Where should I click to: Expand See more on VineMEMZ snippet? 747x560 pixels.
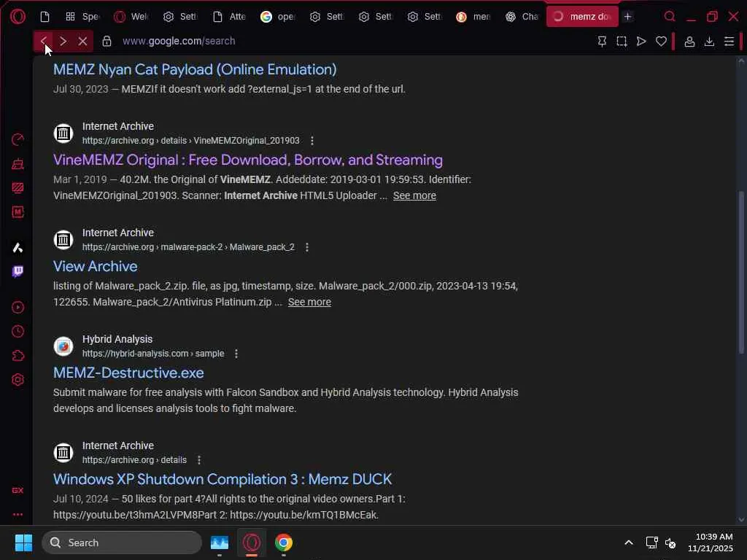coord(414,195)
